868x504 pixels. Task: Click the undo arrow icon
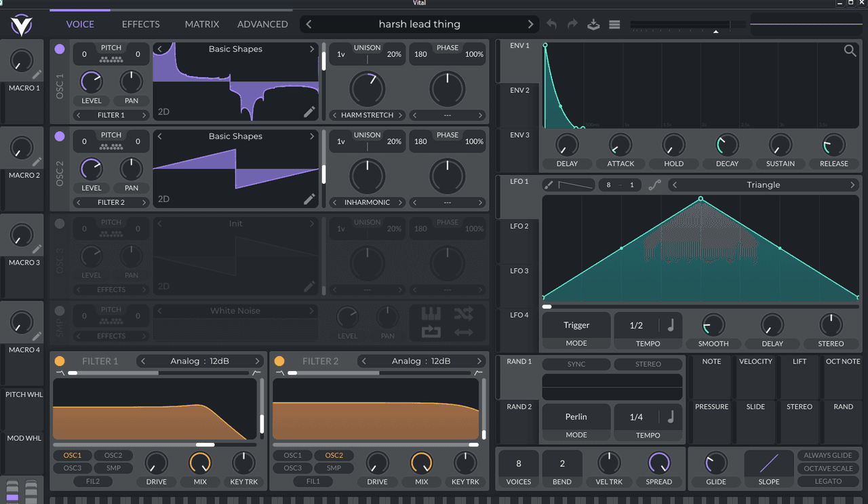[x=552, y=24]
